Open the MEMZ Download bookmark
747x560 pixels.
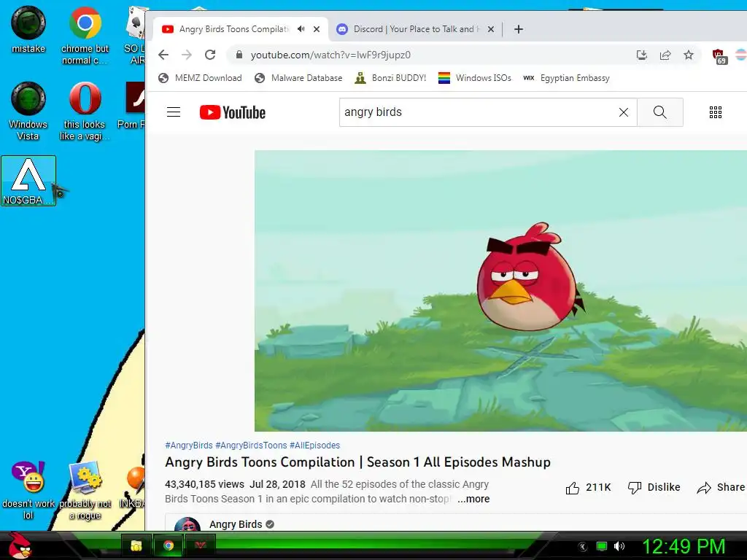tap(200, 78)
